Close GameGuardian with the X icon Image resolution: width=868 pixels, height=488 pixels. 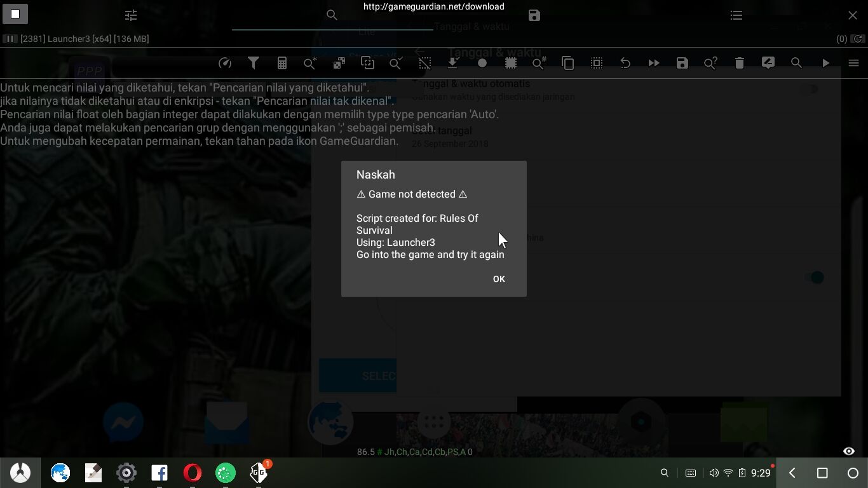[x=853, y=15]
